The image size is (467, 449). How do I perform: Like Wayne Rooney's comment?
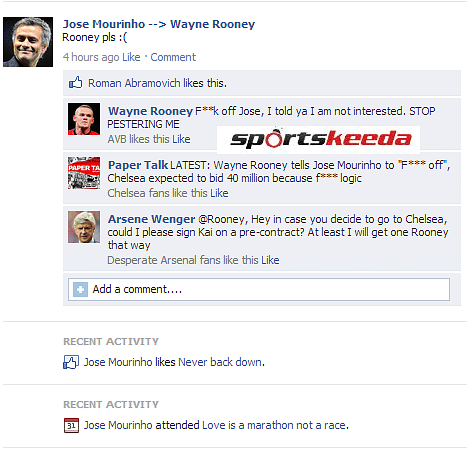[x=181, y=139]
